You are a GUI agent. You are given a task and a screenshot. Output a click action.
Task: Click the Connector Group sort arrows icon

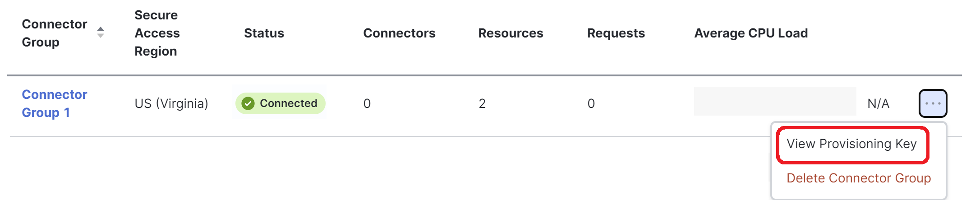(101, 32)
